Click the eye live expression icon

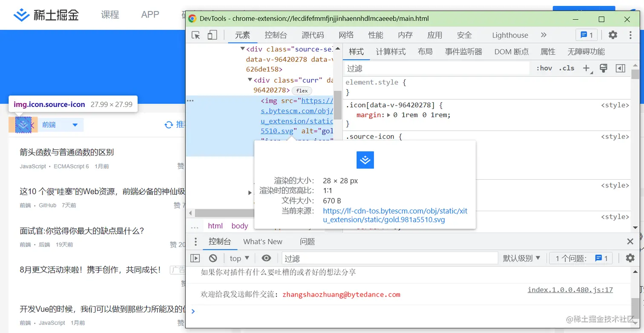pos(266,258)
